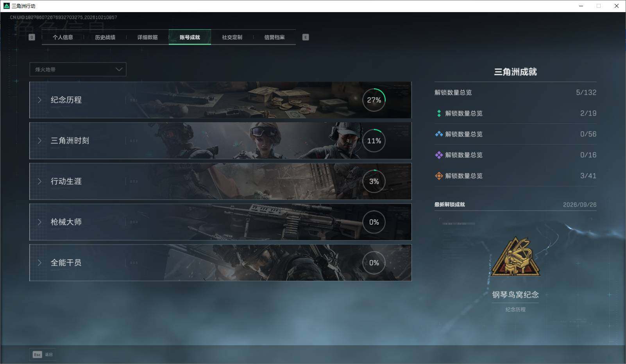626x364 pixels.
Task: Go to the 社交定制 tab
Action: click(x=232, y=37)
